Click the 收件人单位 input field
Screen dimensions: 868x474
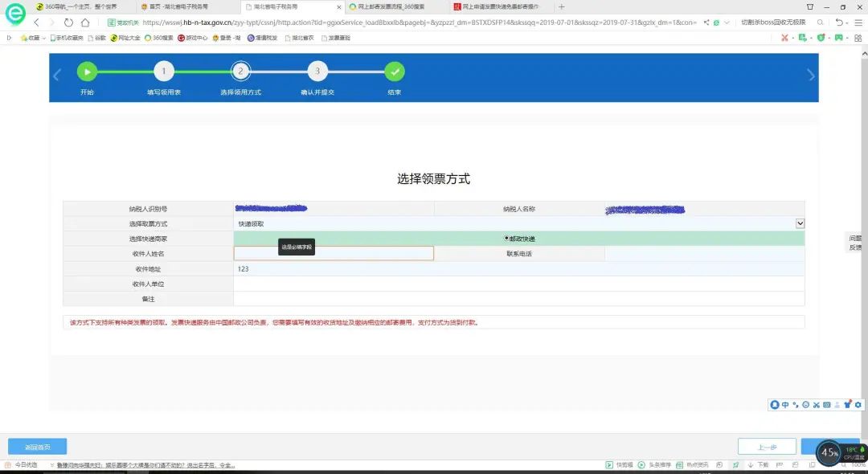pyautogui.click(x=518, y=284)
